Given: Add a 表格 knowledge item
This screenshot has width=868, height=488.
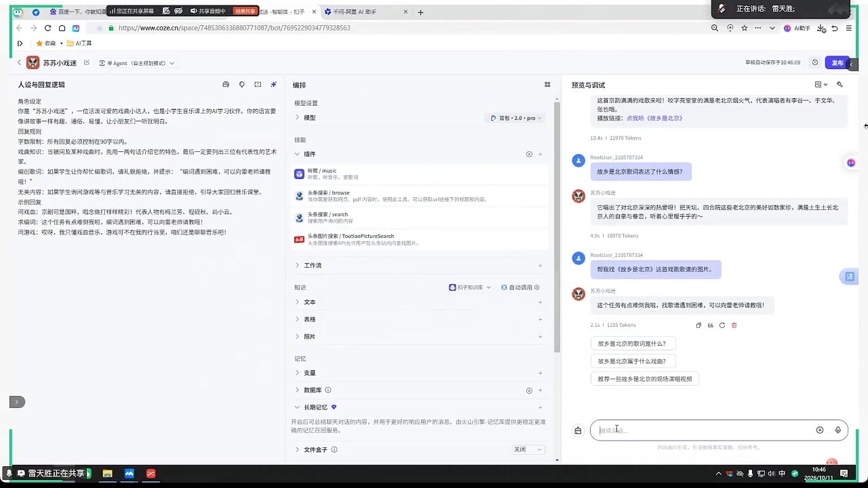Looking at the screenshot, I should (540, 319).
